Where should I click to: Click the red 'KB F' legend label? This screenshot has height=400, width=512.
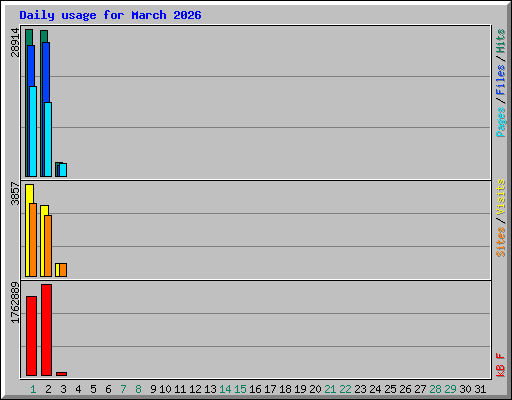(x=501, y=365)
